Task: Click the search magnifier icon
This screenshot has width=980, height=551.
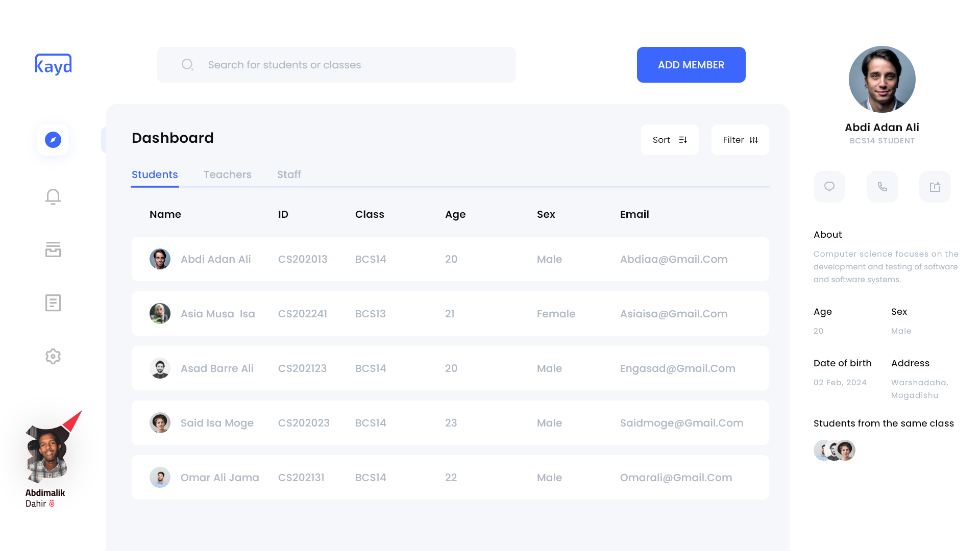Action: coord(187,64)
